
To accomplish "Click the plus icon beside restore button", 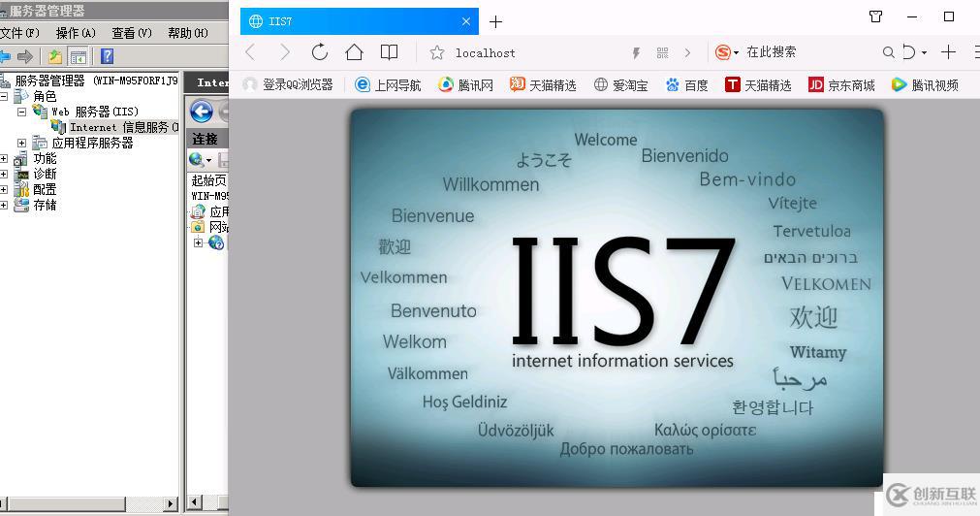I will 948,52.
